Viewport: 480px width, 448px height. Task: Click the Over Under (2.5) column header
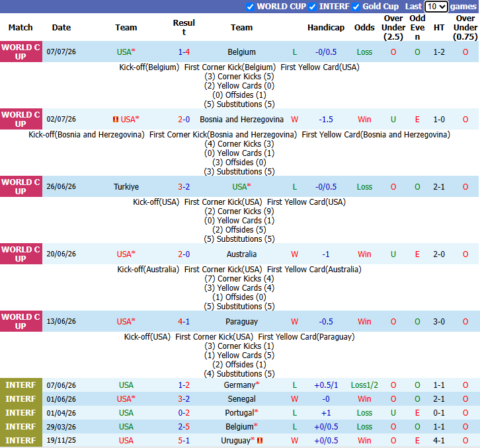point(393,28)
